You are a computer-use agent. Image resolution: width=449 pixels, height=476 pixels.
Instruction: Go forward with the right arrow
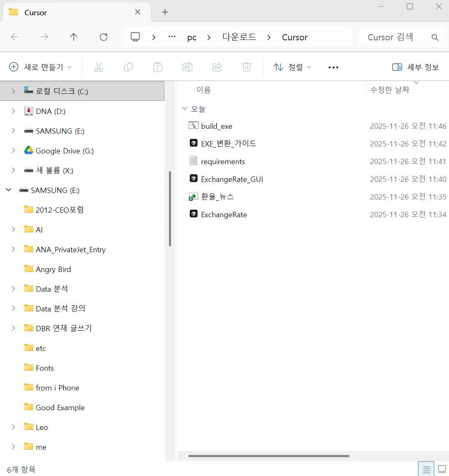point(44,37)
